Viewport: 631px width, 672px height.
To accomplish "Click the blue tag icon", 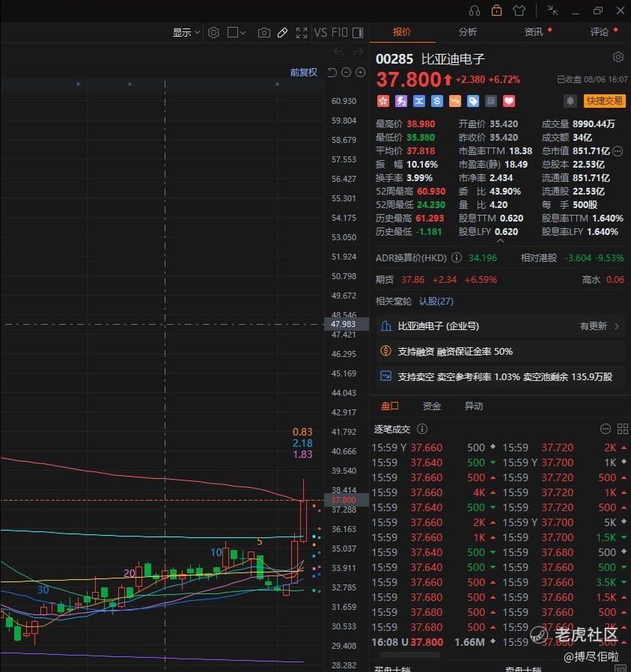I will click(x=473, y=101).
